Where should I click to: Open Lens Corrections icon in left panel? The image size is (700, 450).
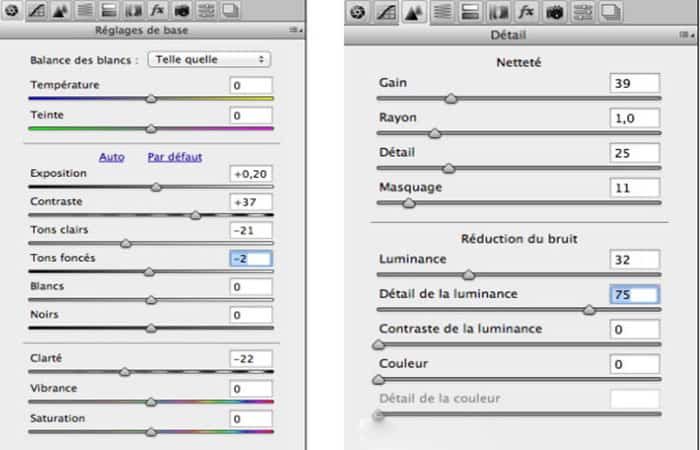133,10
